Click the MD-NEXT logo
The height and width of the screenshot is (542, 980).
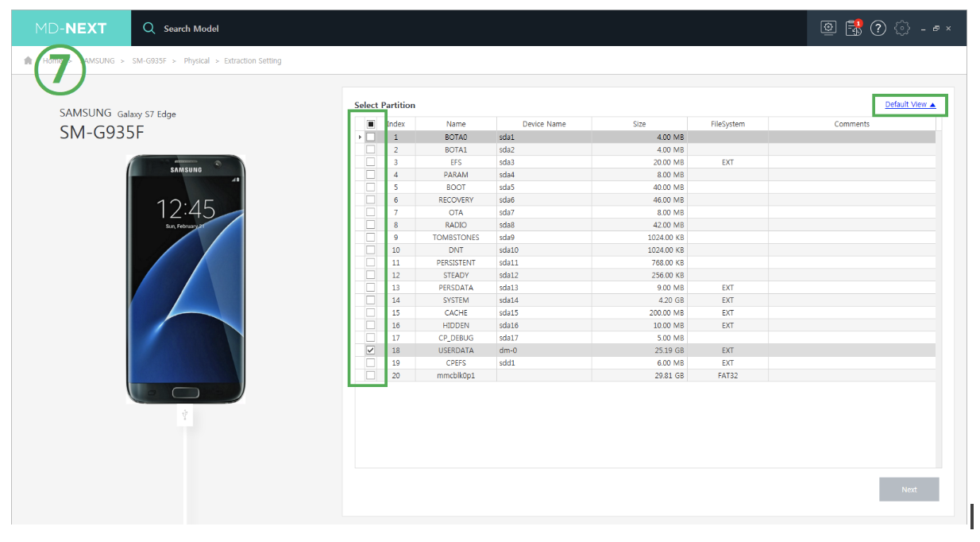(x=71, y=28)
